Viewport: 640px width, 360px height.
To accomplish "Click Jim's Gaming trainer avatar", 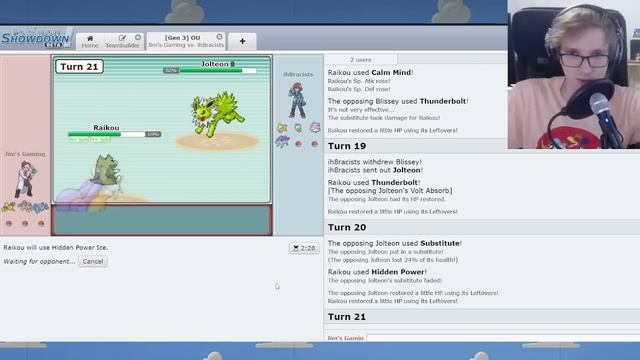I will 25,179.
